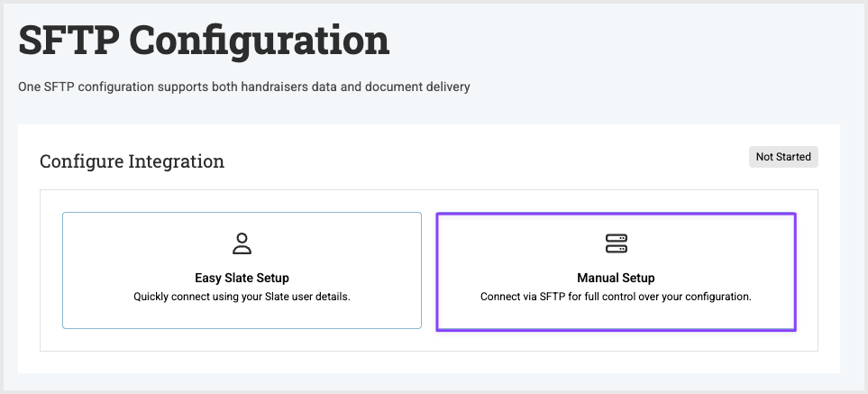Select the Manual Setup card

tap(616, 270)
